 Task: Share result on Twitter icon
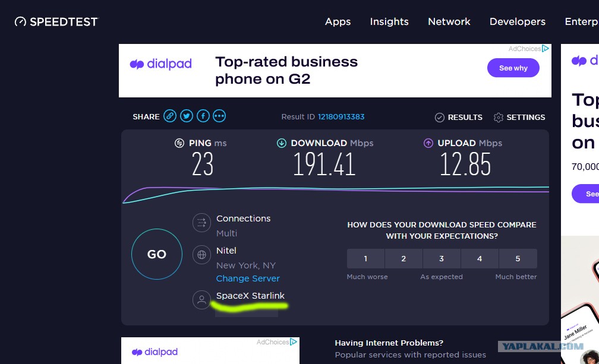(187, 116)
